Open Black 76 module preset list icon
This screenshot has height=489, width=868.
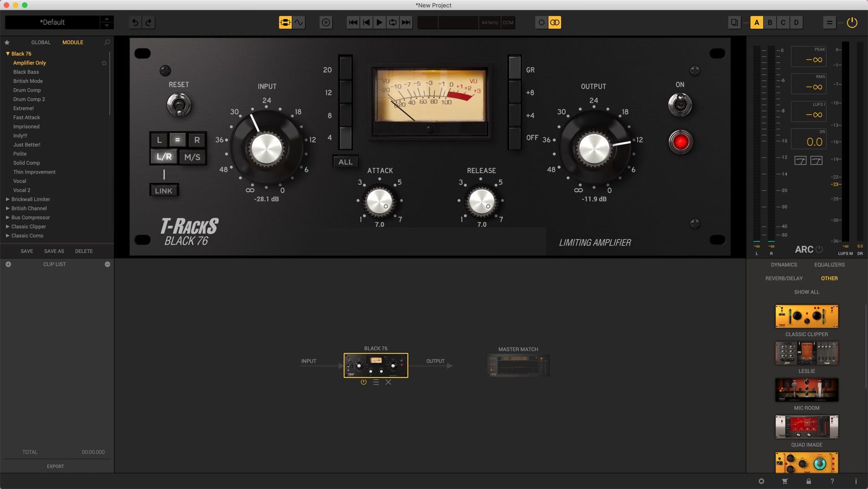click(x=376, y=382)
